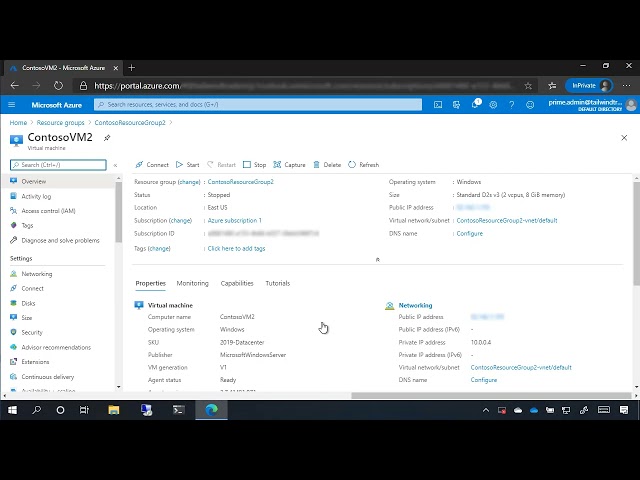Screen dimensions: 640x480
Task: Open Task View on taskbar
Action: (84, 410)
